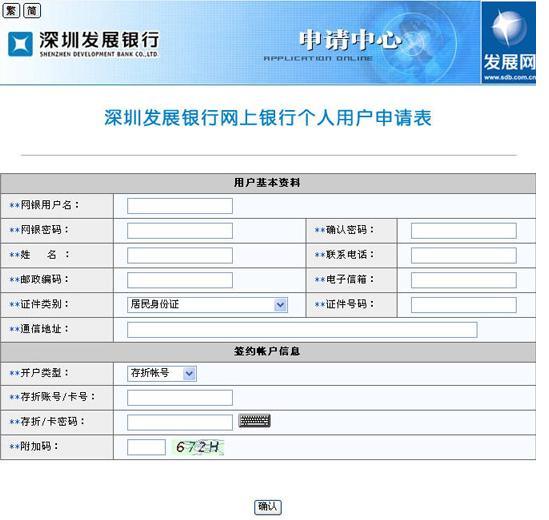Viewport: 549px width, 520px height.
Task: Switch to Traditional Chinese with 繁 button
Action: click(x=11, y=11)
